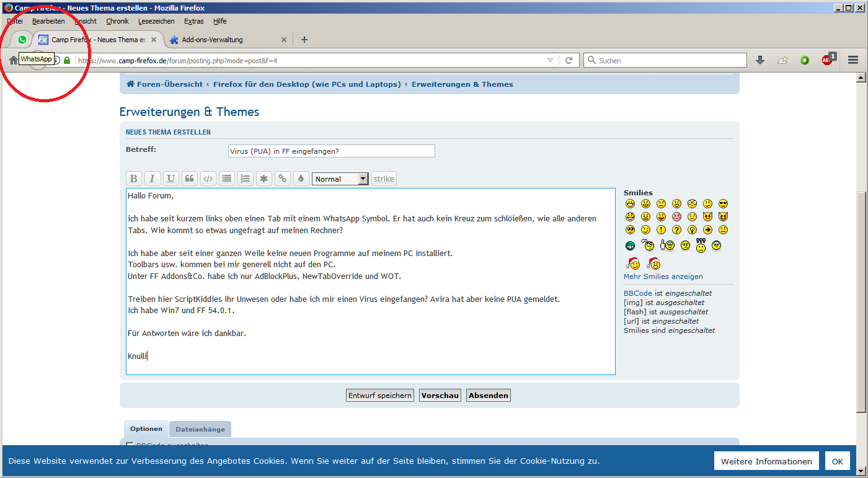
Task: Close the Add-ons-Verwaltung tab
Action: [x=284, y=40]
